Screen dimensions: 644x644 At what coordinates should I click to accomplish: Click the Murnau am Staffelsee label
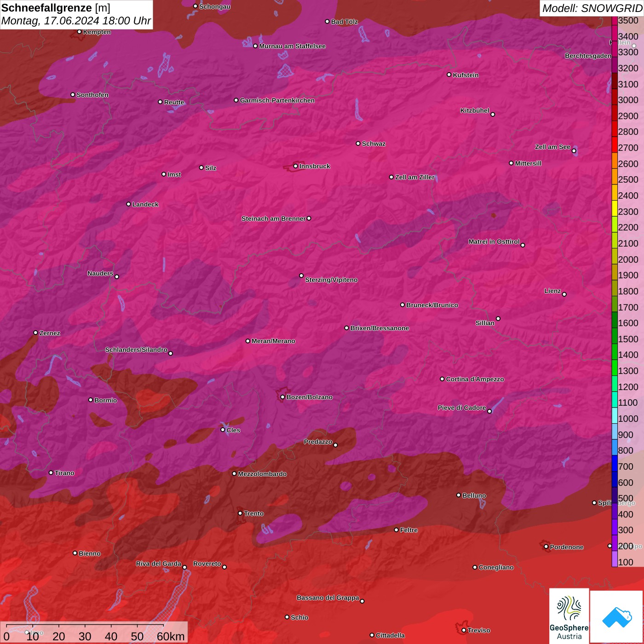pyautogui.click(x=293, y=46)
